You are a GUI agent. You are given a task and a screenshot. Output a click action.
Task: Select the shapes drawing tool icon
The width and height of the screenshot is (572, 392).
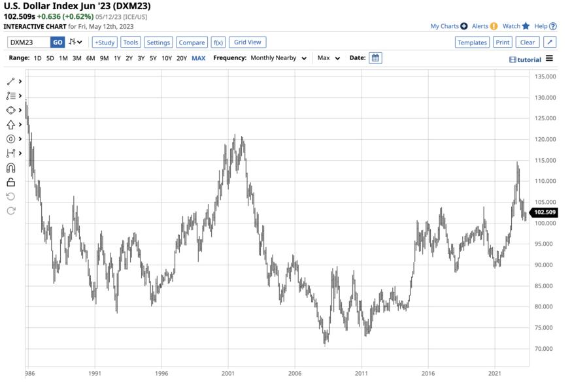coord(10,110)
